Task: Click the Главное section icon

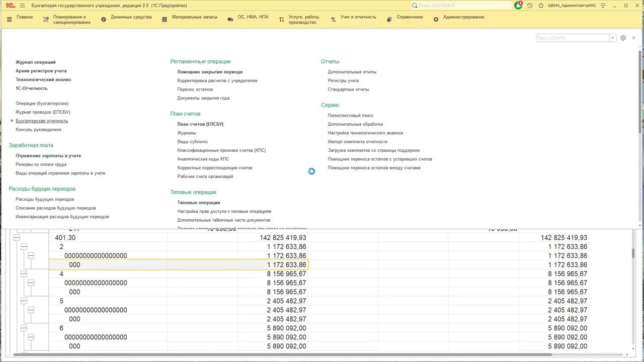Action: click(x=9, y=20)
